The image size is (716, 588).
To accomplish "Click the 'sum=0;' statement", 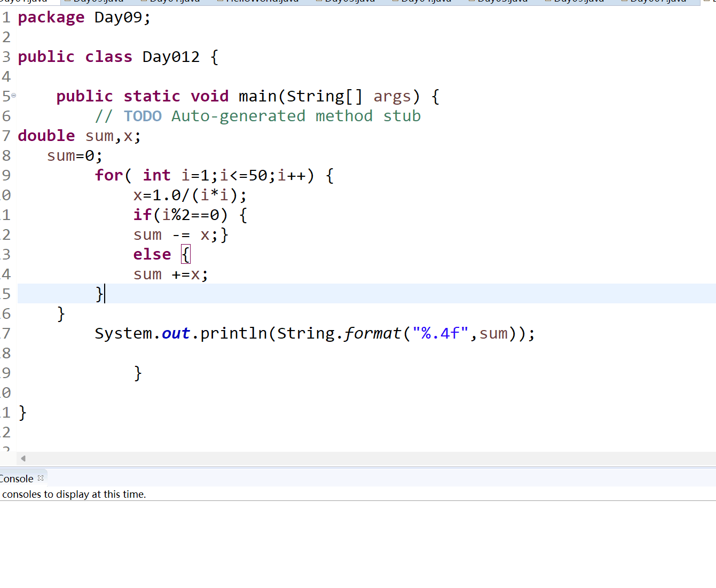I will tap(75, 156).
